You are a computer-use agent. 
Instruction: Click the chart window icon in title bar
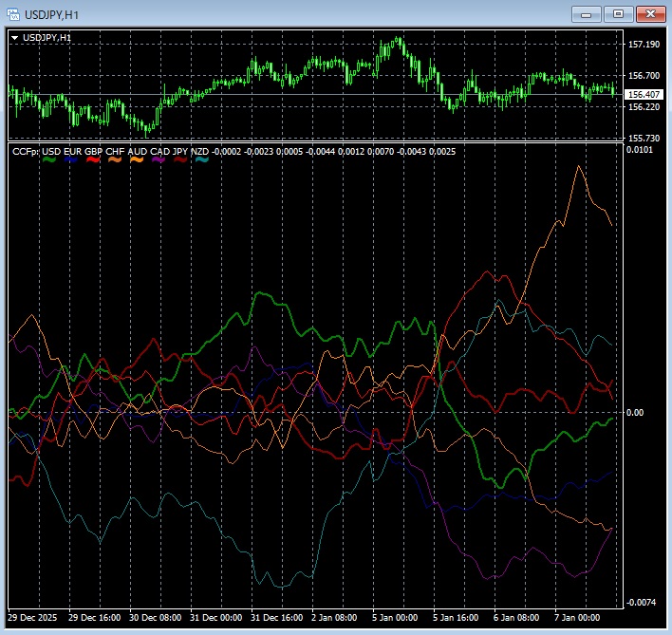pyautogui.click(x=14, y=13)
